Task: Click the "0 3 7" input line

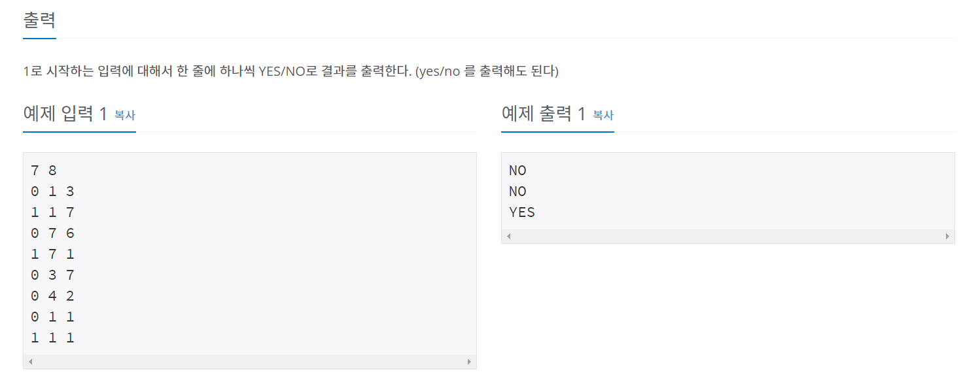Action: pos(52,275)
